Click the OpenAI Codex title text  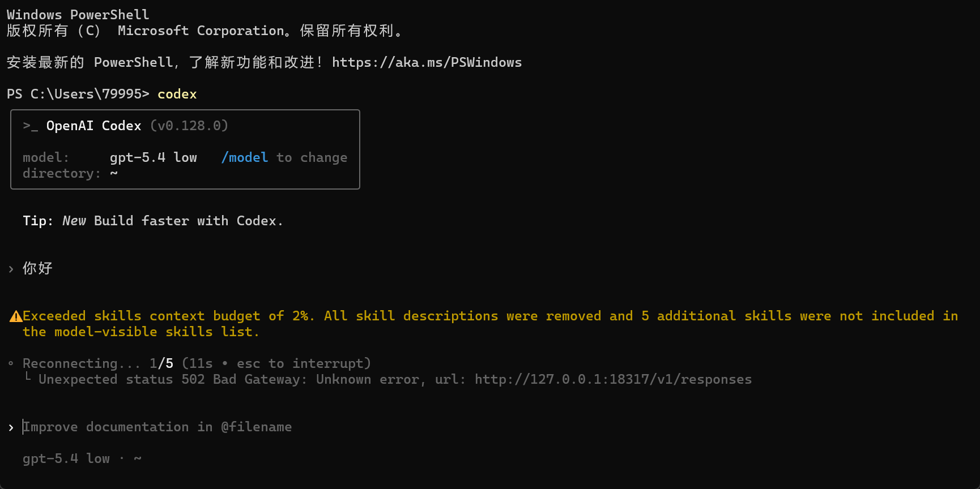[x=93, y=126]
